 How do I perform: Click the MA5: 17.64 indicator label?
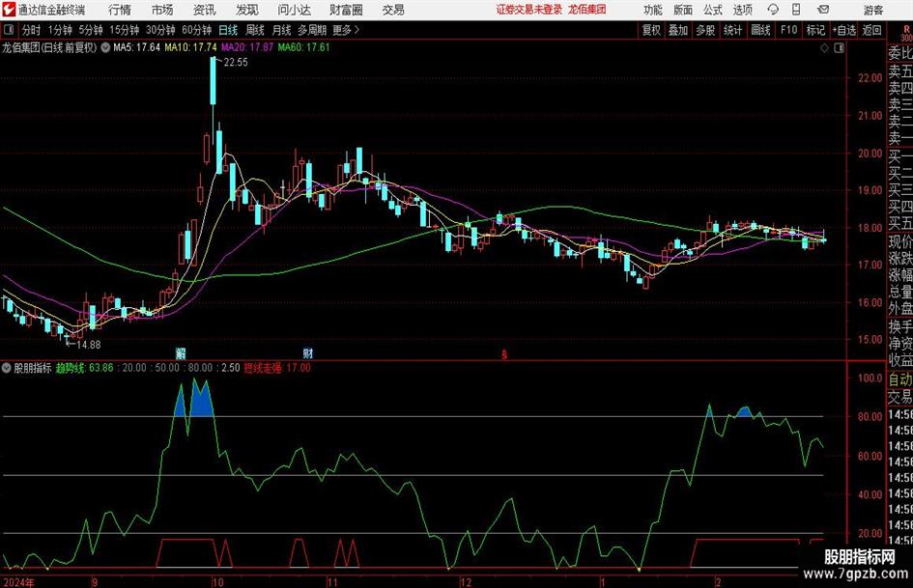click(137, 47)
